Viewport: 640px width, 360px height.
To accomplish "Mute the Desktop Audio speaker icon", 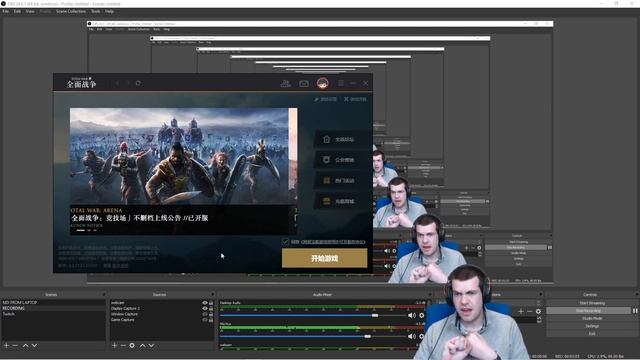I will 411,315.
